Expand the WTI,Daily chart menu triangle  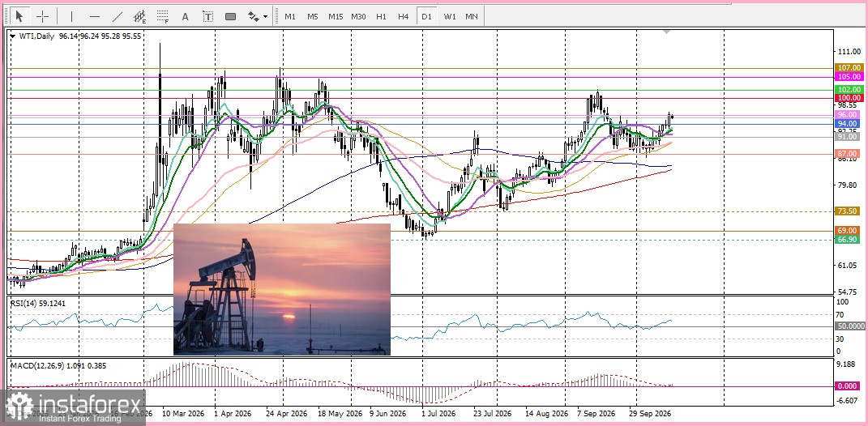coord(13,36)
